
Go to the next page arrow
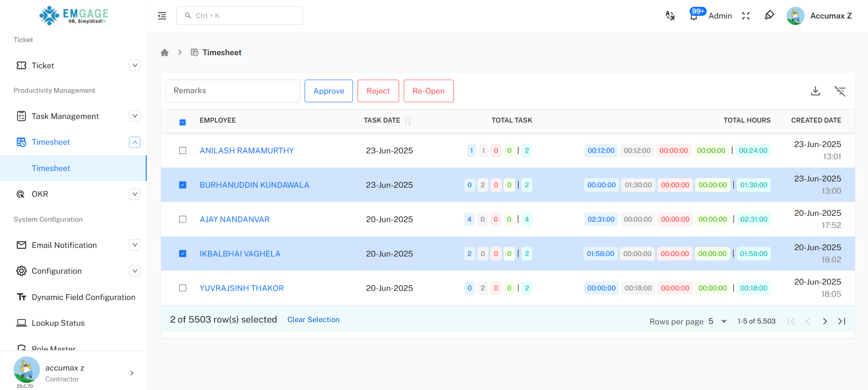coord(825,321)
